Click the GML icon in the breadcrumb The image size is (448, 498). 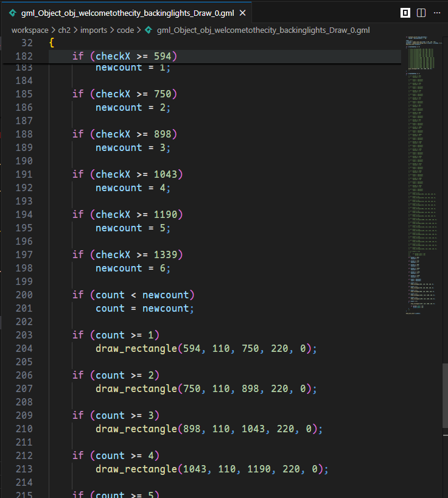click(x=149, y=30)
